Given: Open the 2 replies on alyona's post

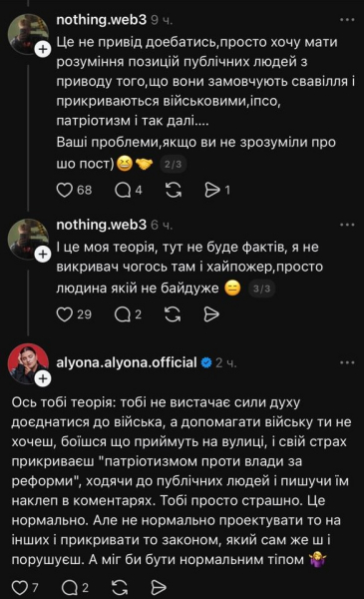Looking at the screenshot, I should tap(70, 587).
